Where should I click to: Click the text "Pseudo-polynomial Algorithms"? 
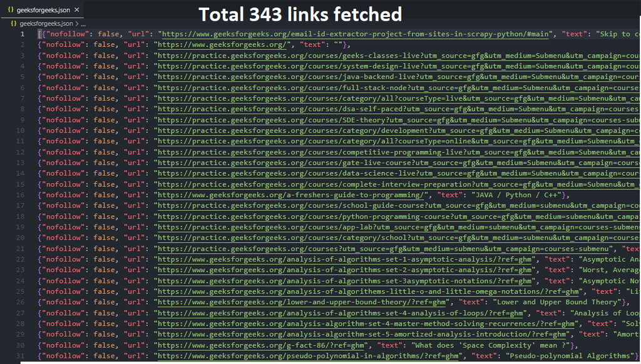point(570,356)
